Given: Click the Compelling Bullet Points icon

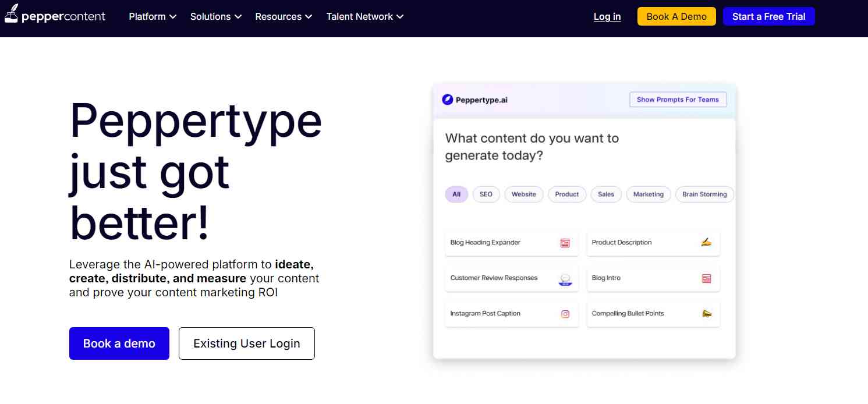Looking at the screenshot, I should tap(706, 313).
